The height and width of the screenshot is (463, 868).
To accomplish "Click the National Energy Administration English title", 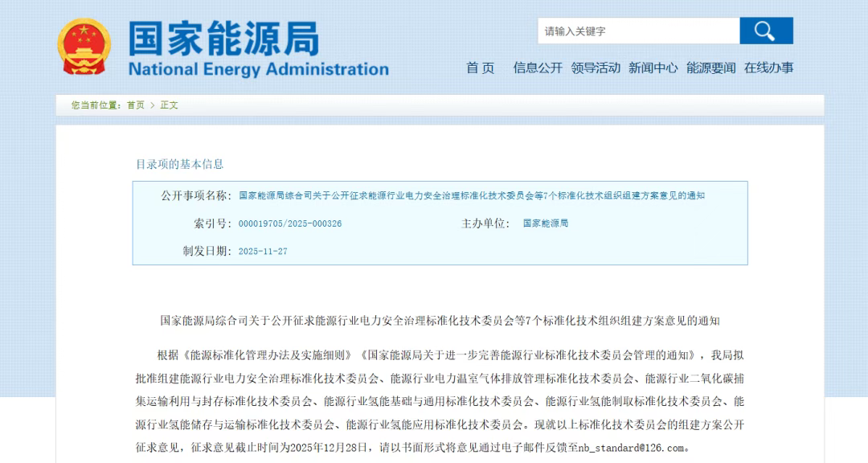I will (258, 69).
